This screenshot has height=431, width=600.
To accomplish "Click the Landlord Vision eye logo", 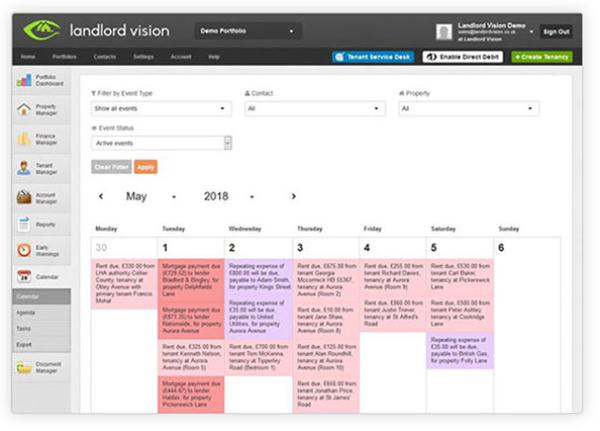I will (41, 30).
